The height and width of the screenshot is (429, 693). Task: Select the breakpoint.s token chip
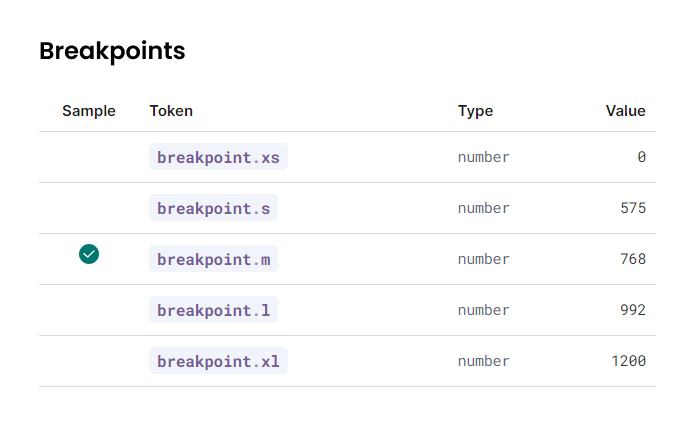[x=213, y=208]
